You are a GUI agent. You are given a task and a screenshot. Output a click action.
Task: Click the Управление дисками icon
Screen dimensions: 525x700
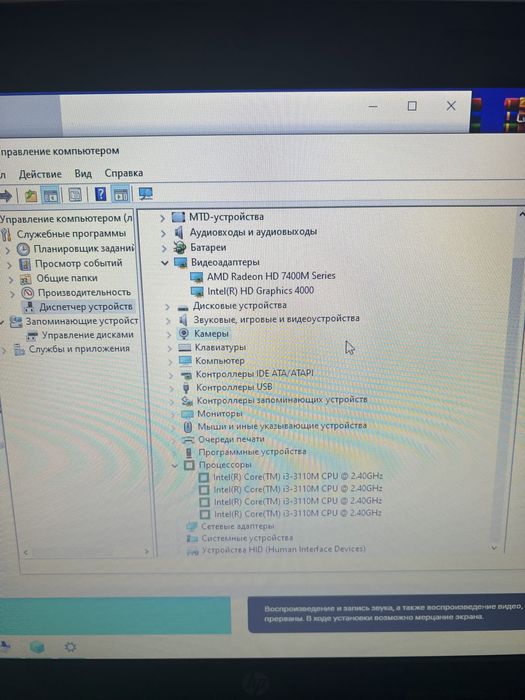[x=32, y=335]
